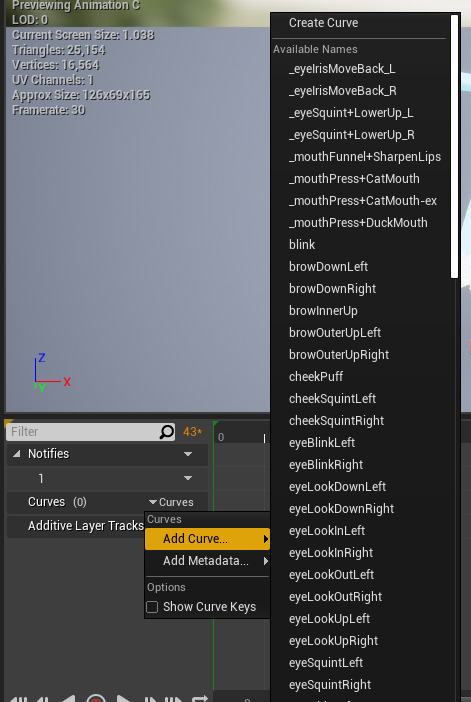Add the eyeLookInRight curve
The height and width of the screenshot is (702, 471).
tap(331, 552)
